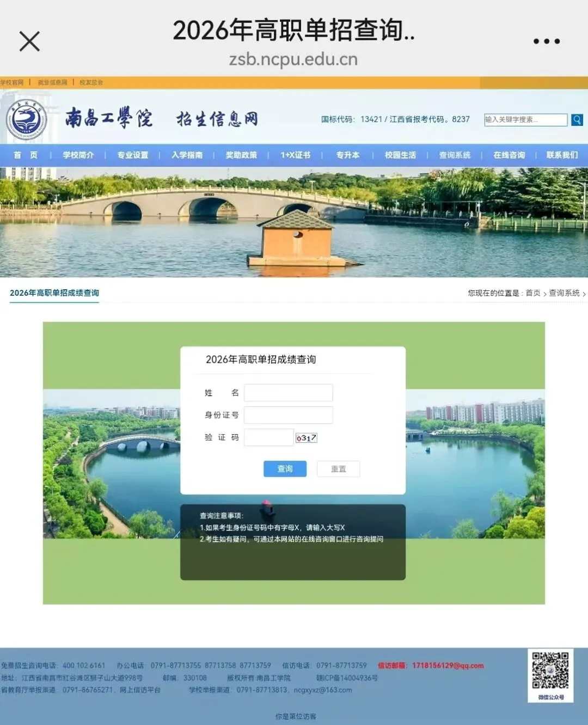This screenshot has width=588, height=725.
Task: Click the 查询注意事项 heading
Action: (x=222, y=515)
